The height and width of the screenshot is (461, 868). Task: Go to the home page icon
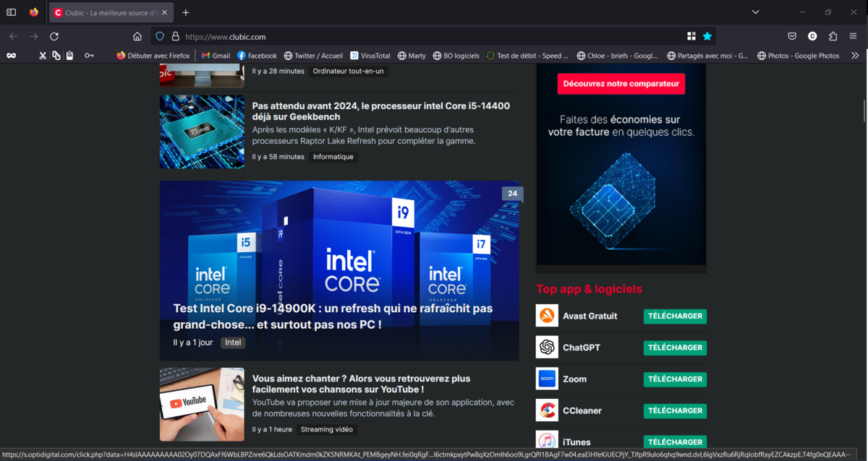(137, 35)
